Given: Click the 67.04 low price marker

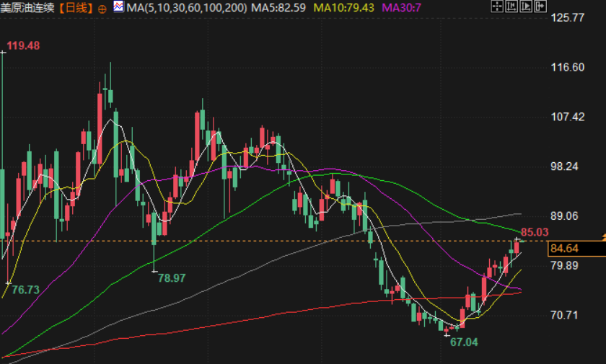Looking at the screenshot, I should [464, 342].
